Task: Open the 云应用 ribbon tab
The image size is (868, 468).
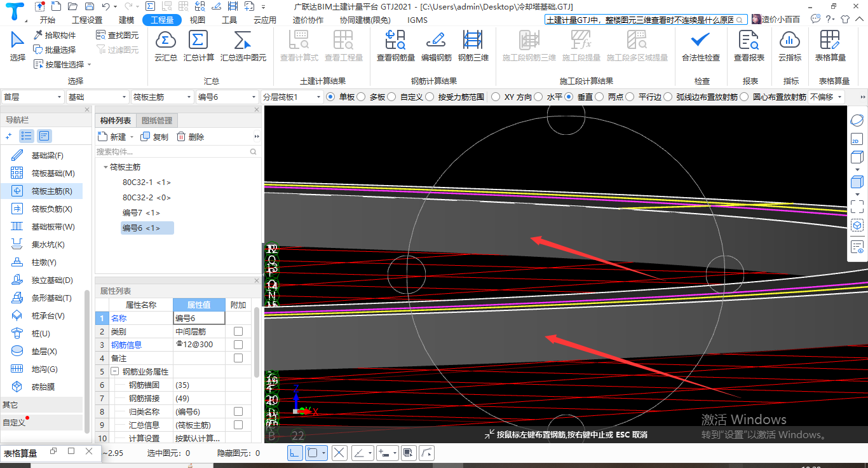Action: coord(265,20)
